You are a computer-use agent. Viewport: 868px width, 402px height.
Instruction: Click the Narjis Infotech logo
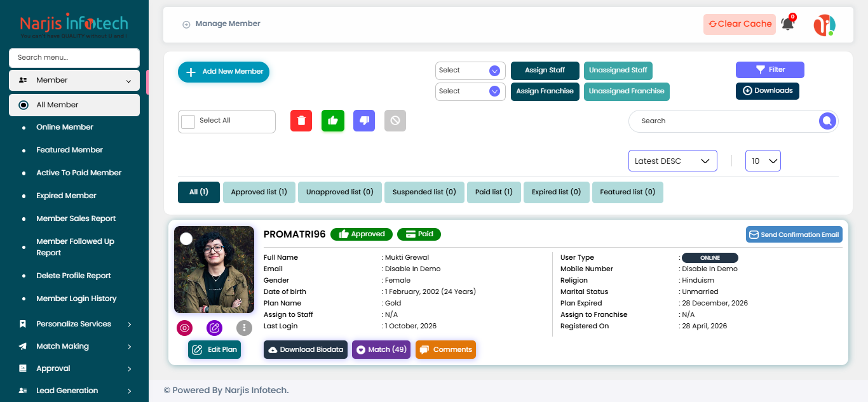click(x=74, y=27)
